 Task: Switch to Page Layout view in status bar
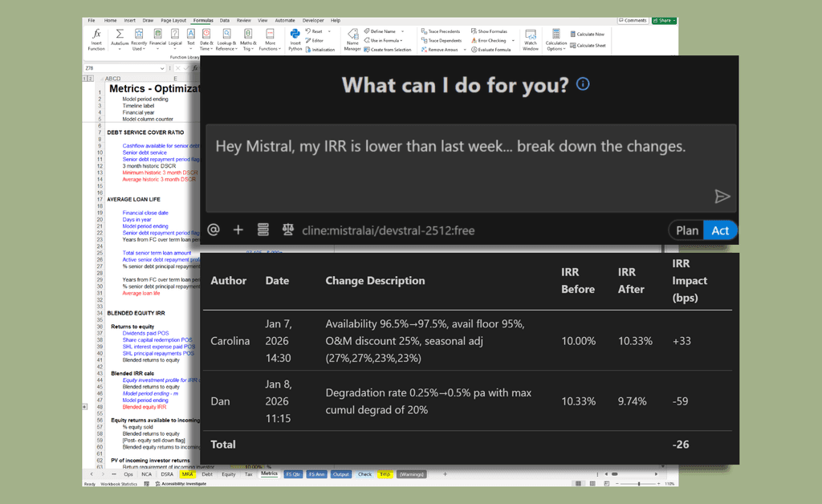pos(592,484)
